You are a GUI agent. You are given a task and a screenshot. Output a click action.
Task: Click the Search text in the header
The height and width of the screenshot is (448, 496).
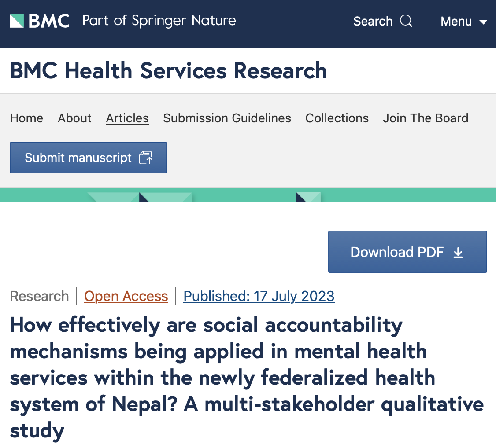[x=373, y=21]
